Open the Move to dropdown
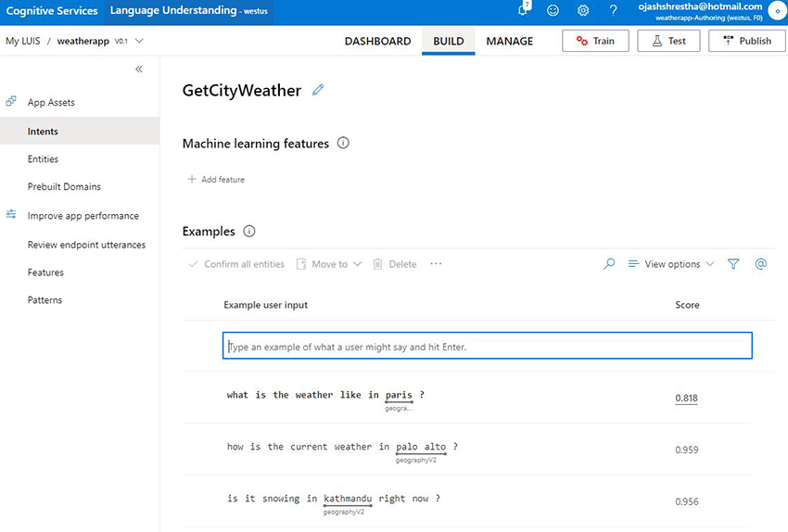 329,264
